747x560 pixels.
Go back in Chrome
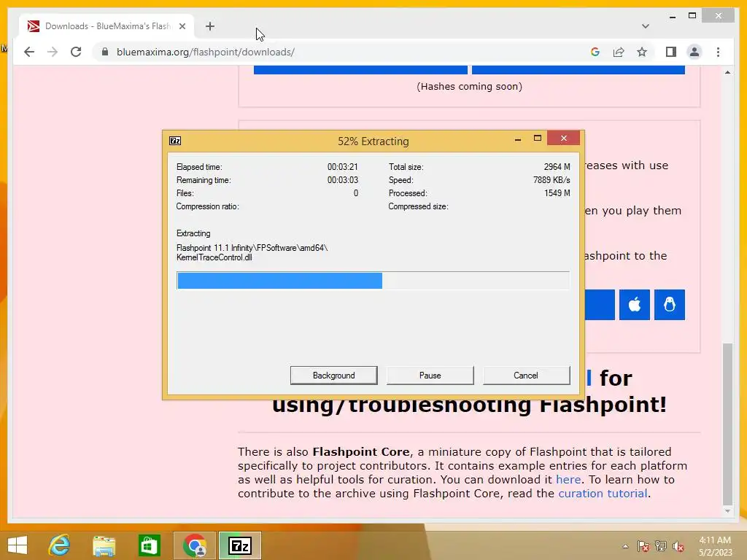pos(29,52)
